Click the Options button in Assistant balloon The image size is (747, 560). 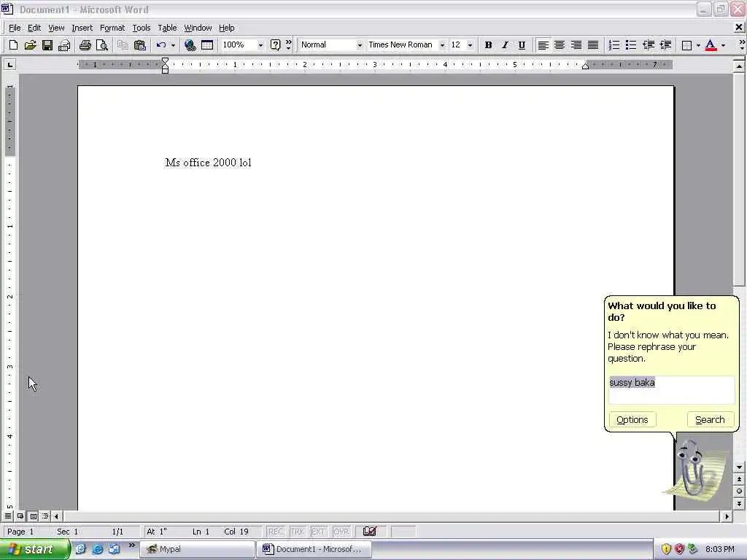click(x=632, y=419)
